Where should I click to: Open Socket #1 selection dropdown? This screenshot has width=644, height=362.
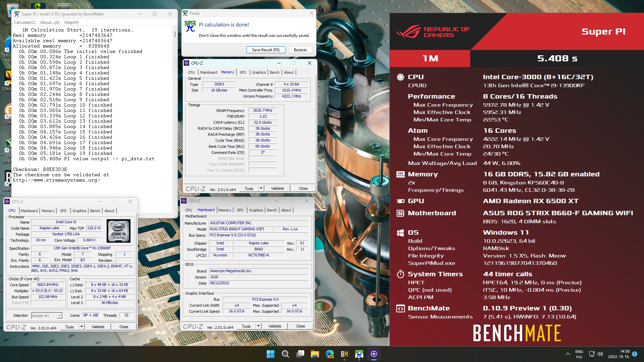[47, 316]
